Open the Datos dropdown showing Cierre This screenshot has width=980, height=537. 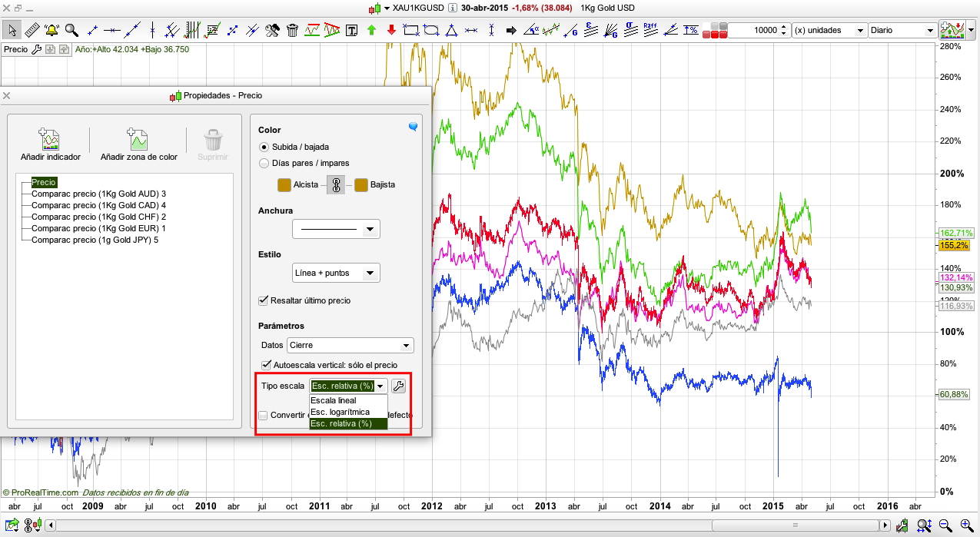coord(350,346)
